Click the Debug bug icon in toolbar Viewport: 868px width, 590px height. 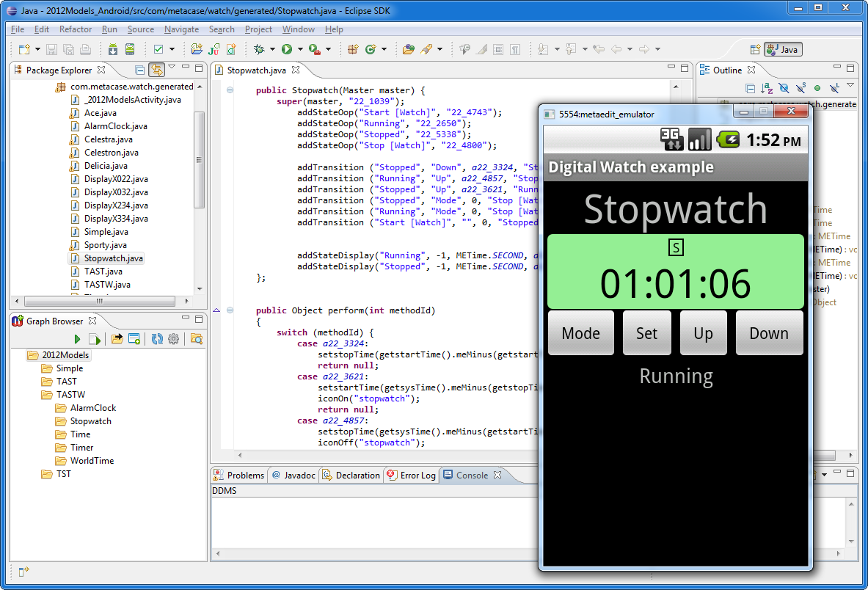(259, 49)
